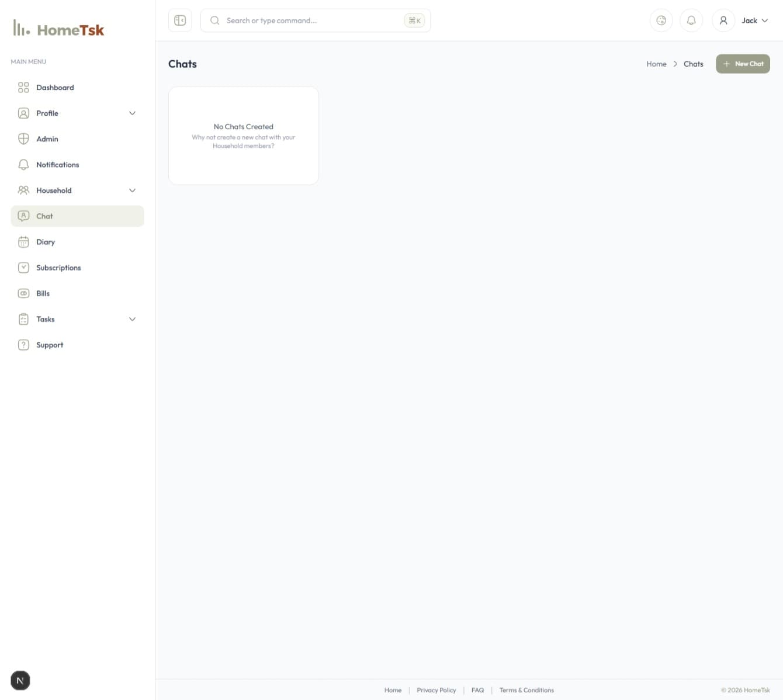Click the theme switcher icon in header
This screenshot has width=783, height=700.
[x=661, y=20]
